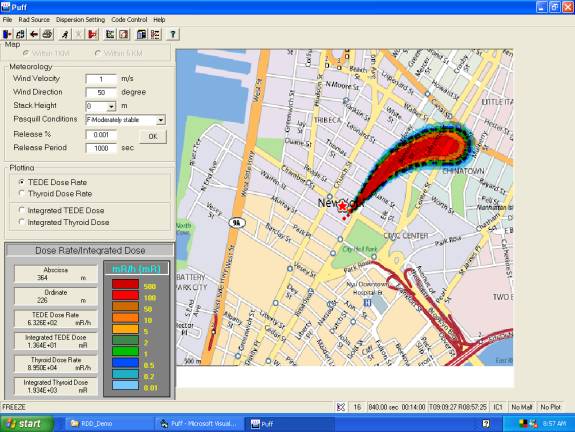
Task: Open the Code Control menu
Action: [x=129, y=20]
